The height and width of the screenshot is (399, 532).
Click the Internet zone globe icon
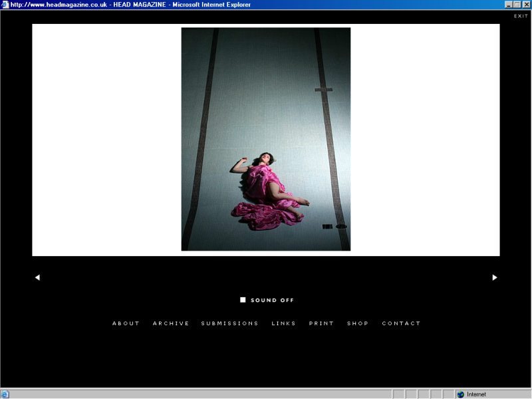[460, 394]
